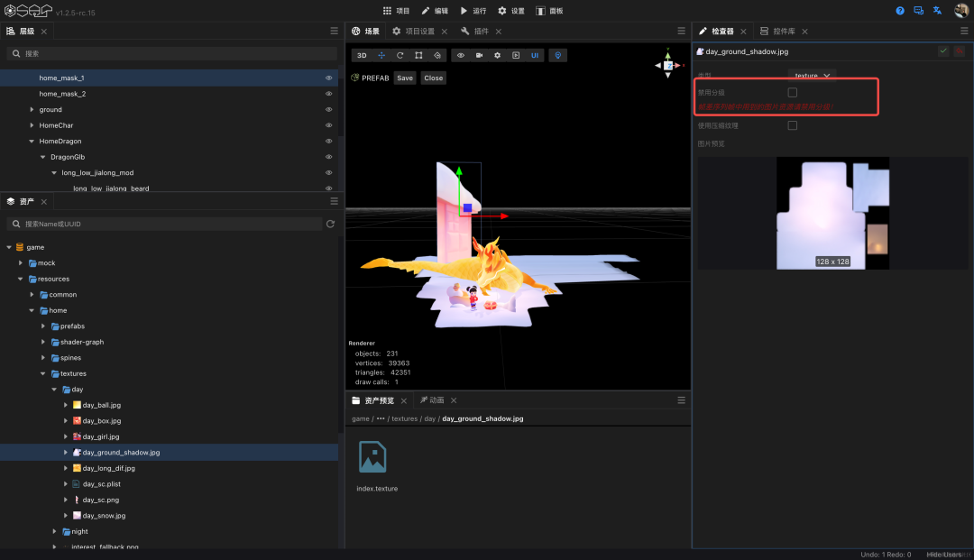Save the prefab

[x=405, y=78]
